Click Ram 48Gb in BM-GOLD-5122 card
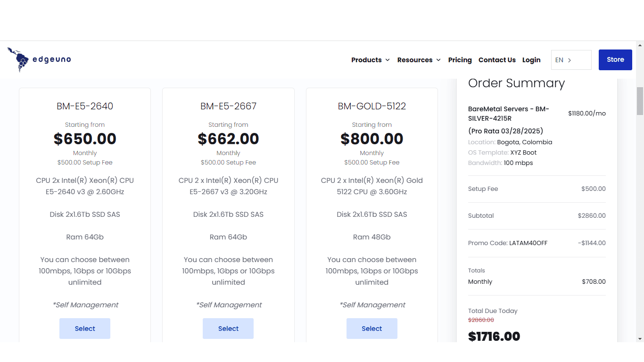644x362 pixels. point(372,237)
